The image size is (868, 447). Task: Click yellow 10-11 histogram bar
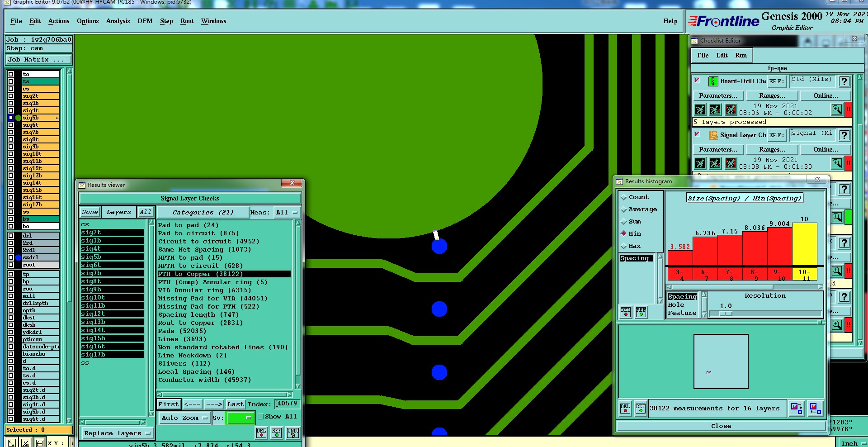(805, 244)
